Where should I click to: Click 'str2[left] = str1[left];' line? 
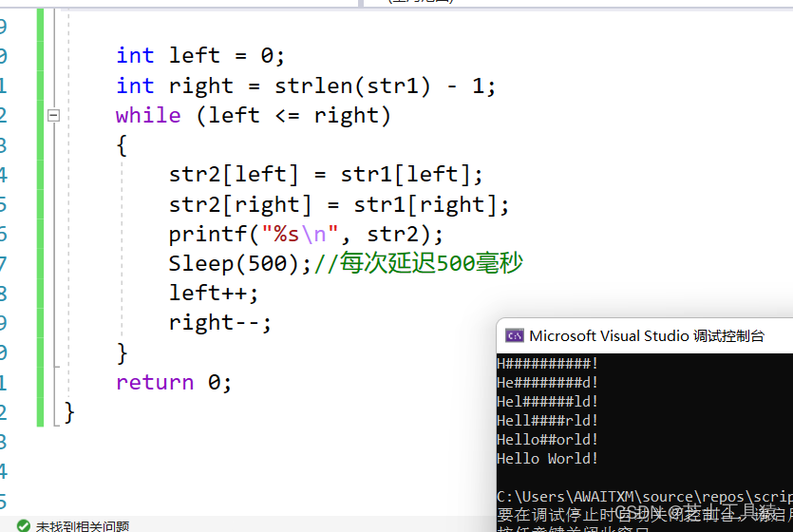click(326, 175)
